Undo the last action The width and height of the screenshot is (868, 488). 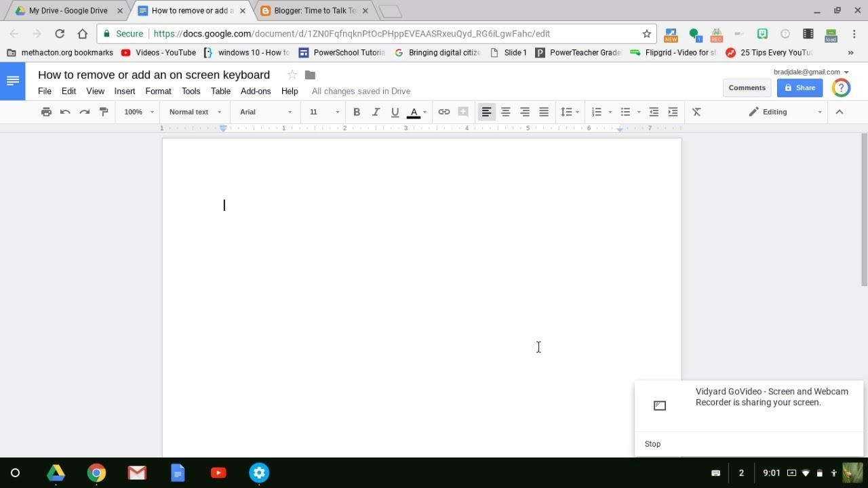(x=65, y=112)
